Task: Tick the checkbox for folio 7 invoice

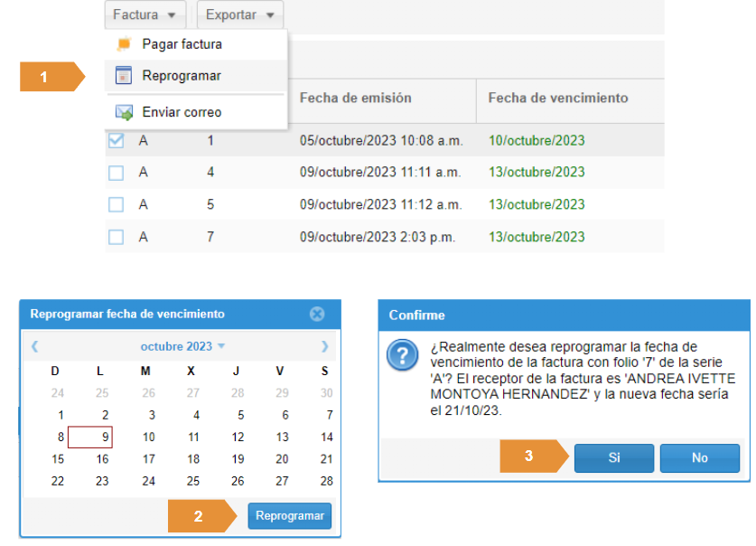Action: pyautogui.click(x=116, y=238)
